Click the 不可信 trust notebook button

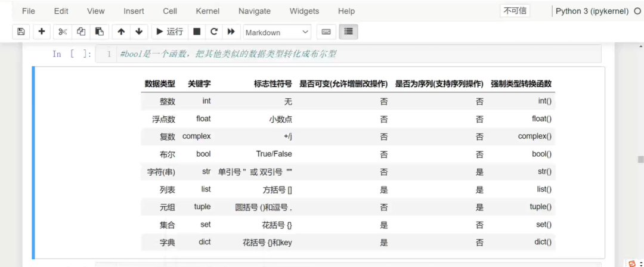click(x=515, y=11)
